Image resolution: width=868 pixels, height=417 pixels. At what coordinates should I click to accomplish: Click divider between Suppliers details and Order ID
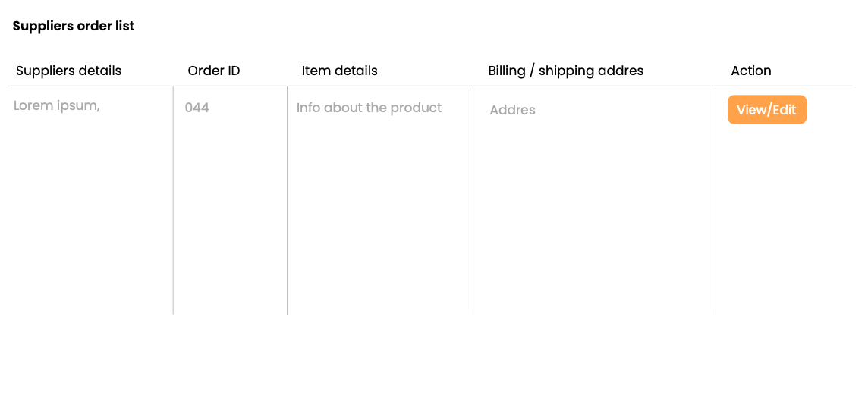coord(173,201)
